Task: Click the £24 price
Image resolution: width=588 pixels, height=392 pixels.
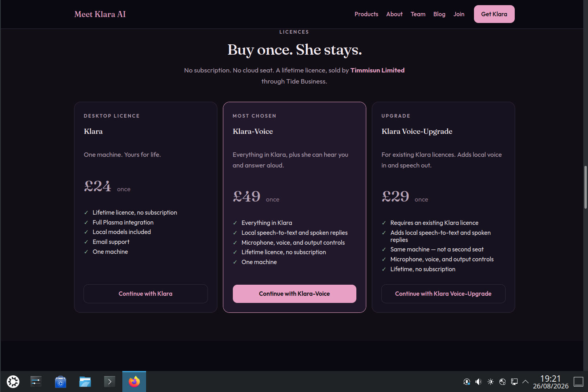Action: click(x=97, y=186)
